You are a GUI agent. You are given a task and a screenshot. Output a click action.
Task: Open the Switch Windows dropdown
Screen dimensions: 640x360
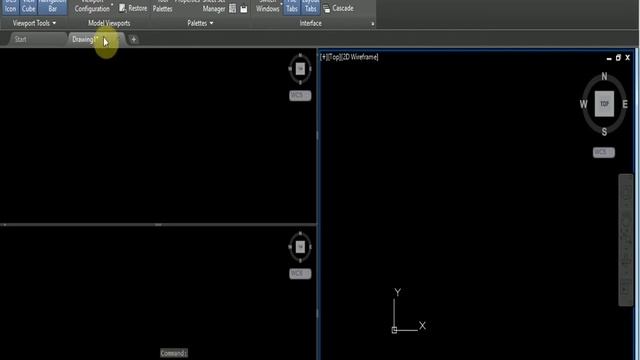point(268,7)
